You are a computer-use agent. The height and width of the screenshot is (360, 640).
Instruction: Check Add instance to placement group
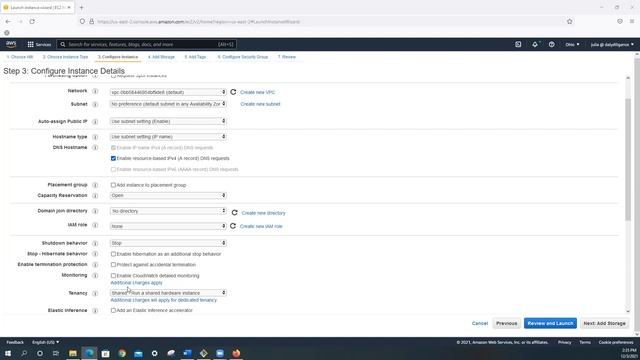point(113,185)
